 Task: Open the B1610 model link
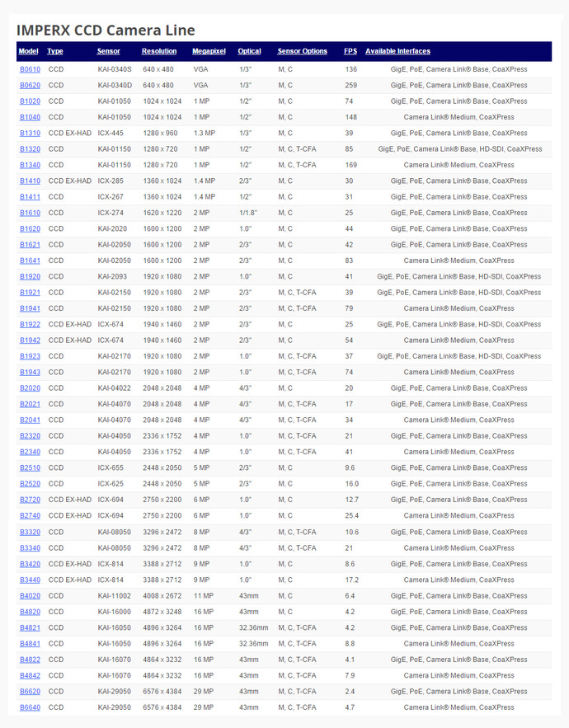coord(31,213)
